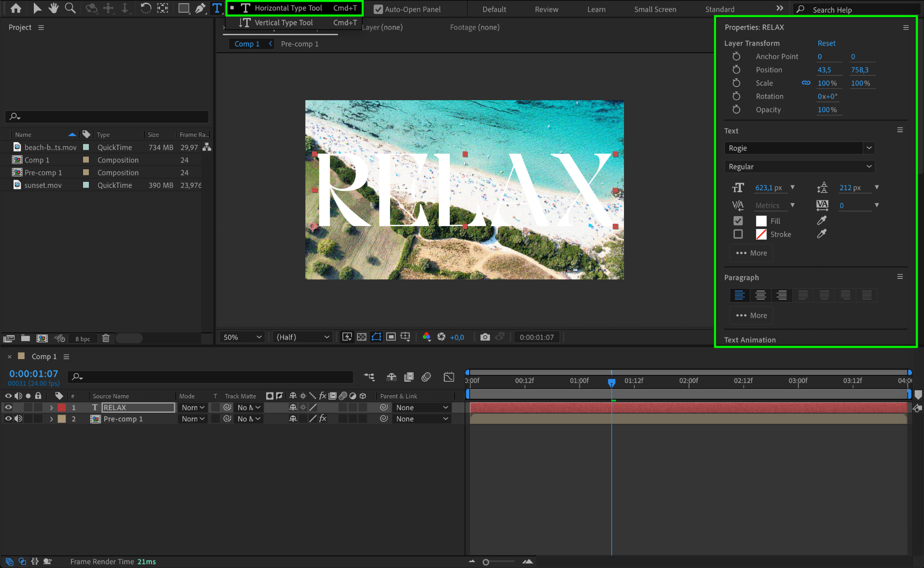Select the Pen tool
Screen dimensions: 924x568
pos(200,8)
